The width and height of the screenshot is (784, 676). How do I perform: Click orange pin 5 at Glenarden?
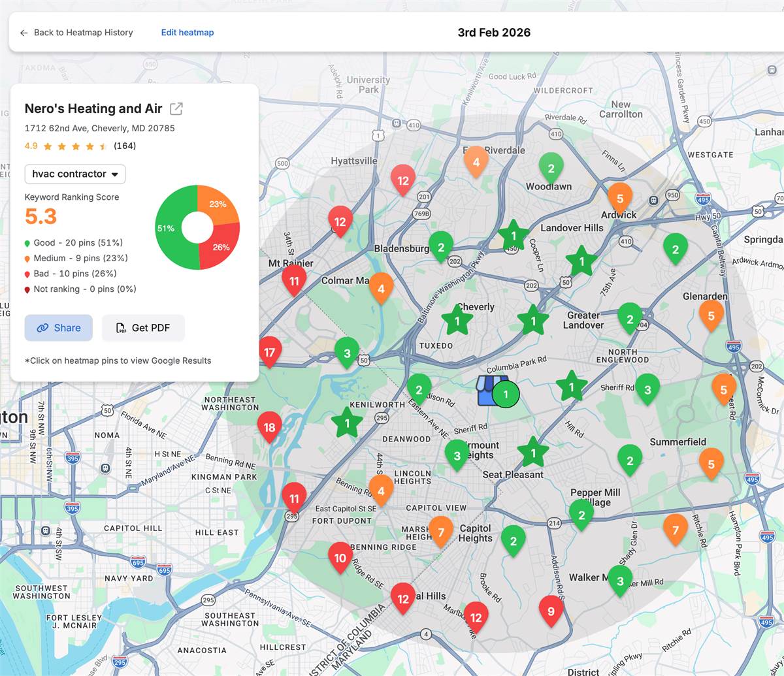pyautogui.click(x=711, y=317)
